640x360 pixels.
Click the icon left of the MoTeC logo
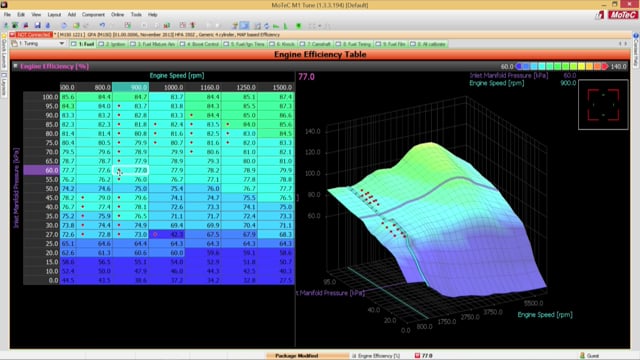600,15
